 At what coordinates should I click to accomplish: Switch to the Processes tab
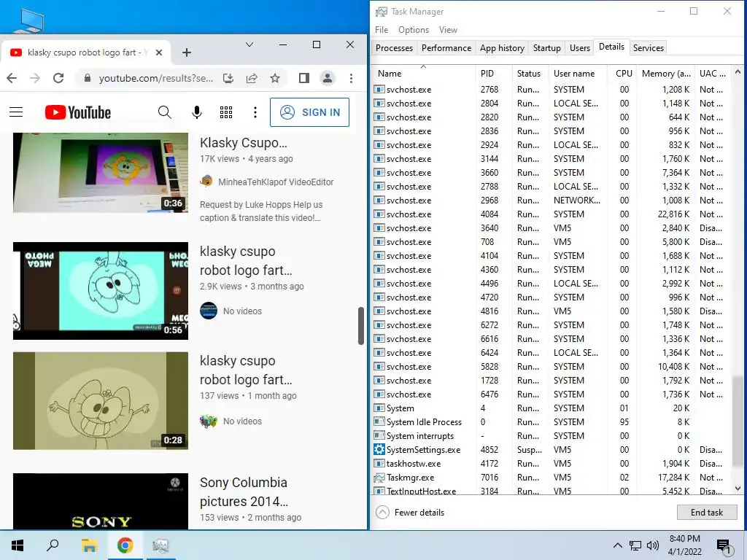coord(394,47)
